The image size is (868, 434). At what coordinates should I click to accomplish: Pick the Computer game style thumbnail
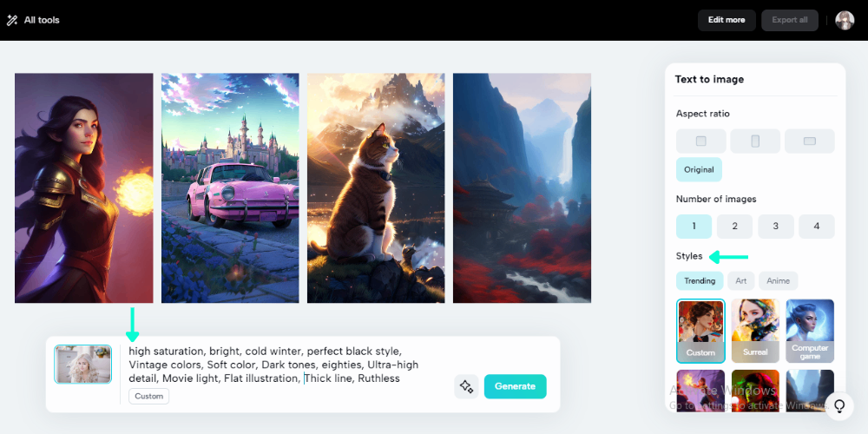point(810,331)
